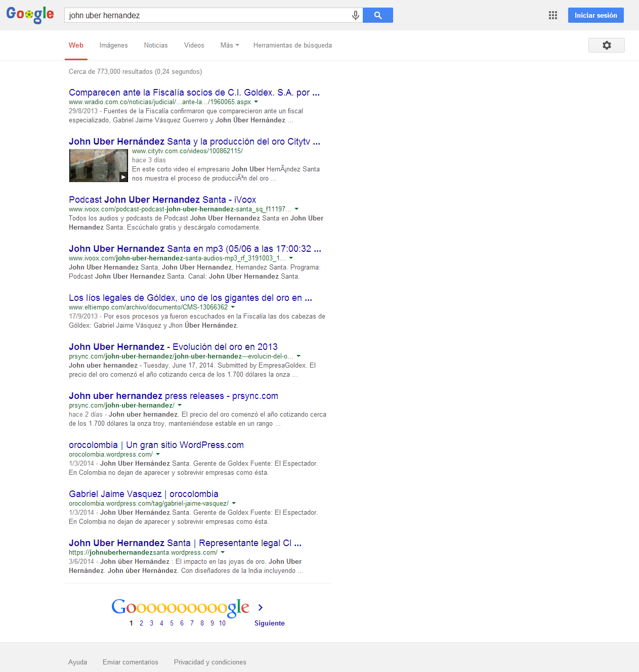Click the citytv.com.co/videos/100862115/ URL text
The width and height of the screenshot is (639, 672).
187,151
